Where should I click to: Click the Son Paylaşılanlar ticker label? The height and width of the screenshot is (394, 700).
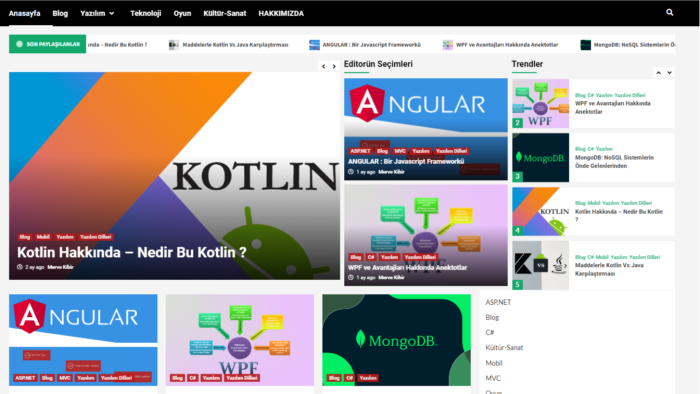click(x=47, y=44)
